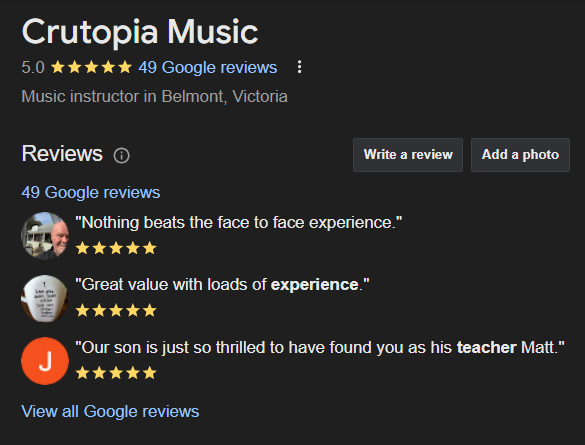Click the header five-star rating icons
Image resolution: width=585 pixels, height=445 pixels.
(91, 68)
